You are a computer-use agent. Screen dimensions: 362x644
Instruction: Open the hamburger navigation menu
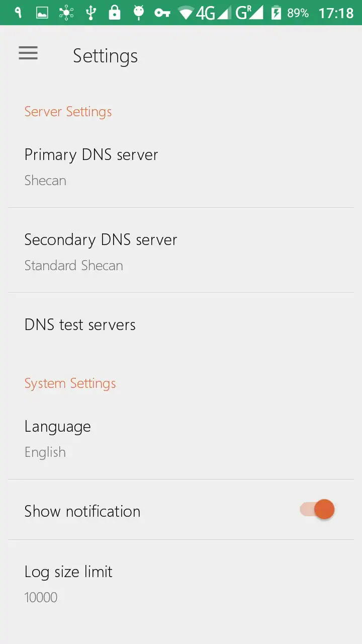point(28,53)
